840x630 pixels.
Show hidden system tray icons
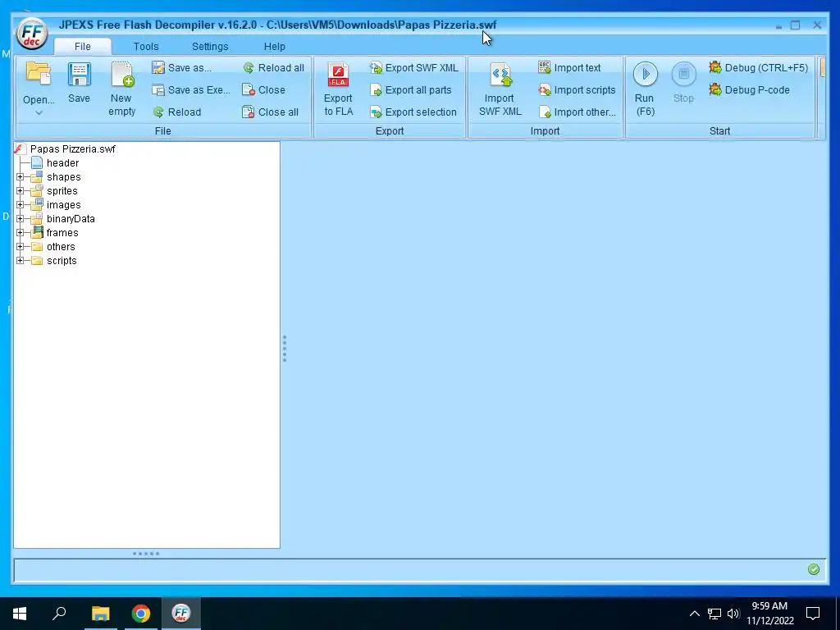click(x=694, y=614)
